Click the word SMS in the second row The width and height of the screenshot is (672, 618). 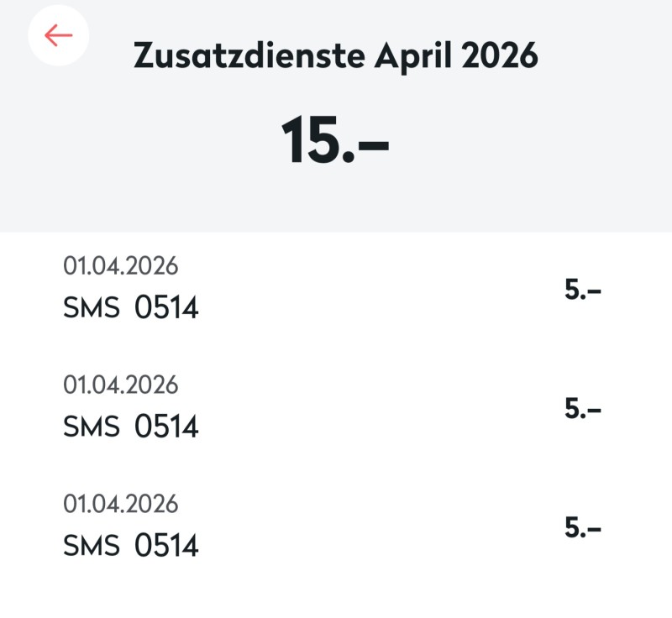92,427
